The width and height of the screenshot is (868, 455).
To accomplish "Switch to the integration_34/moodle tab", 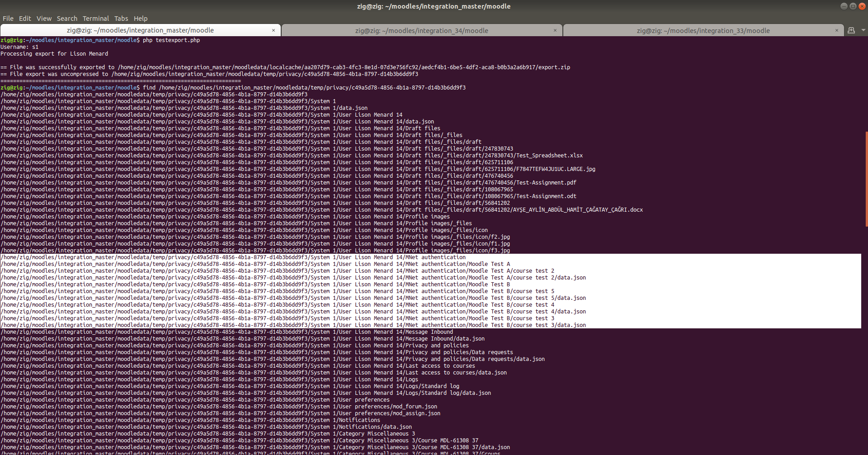I will (422, 31).
